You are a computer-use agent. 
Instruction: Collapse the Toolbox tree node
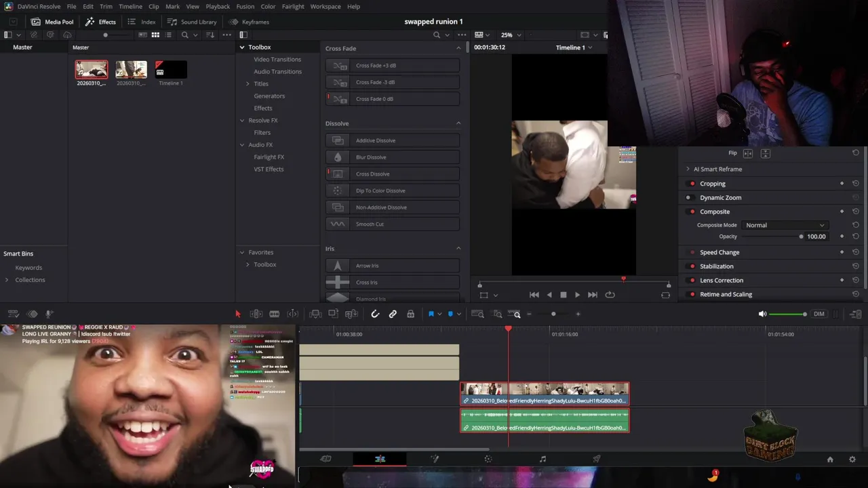pyautogui.click(x=242, y=47)
